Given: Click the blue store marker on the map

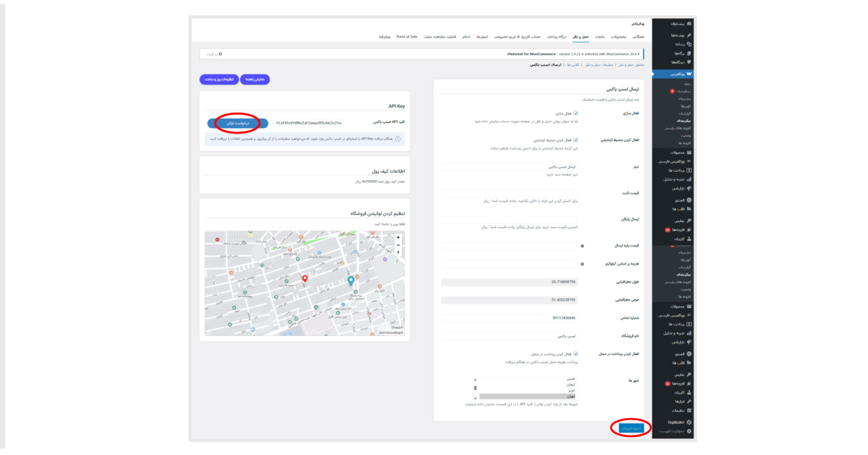Looking at the screenshot, I should pos(351,281).
